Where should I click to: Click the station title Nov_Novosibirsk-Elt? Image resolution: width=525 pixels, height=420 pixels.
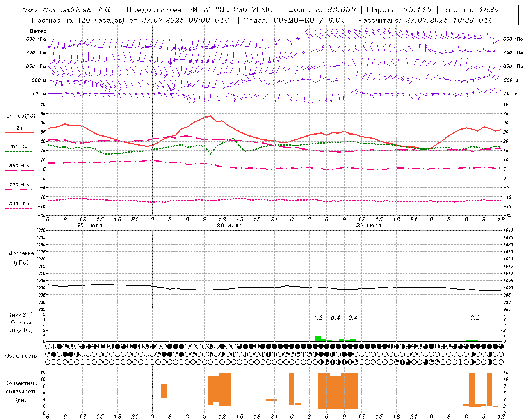(66, 10)
